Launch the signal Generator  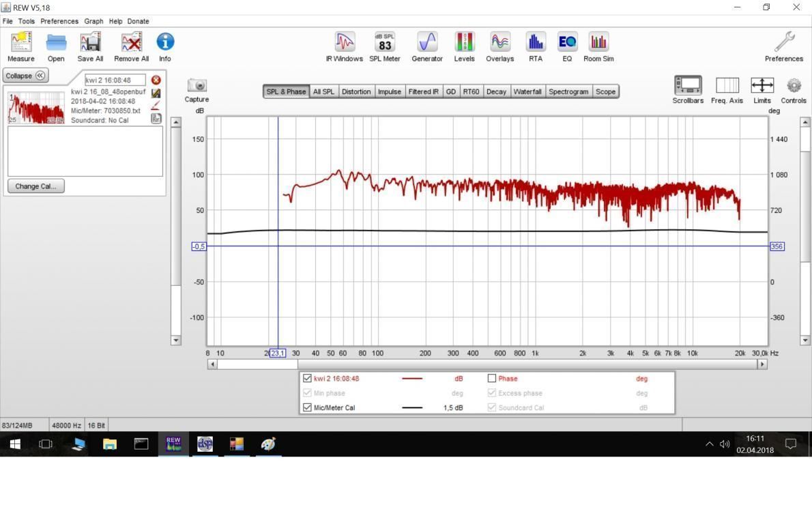coord(427,46)
